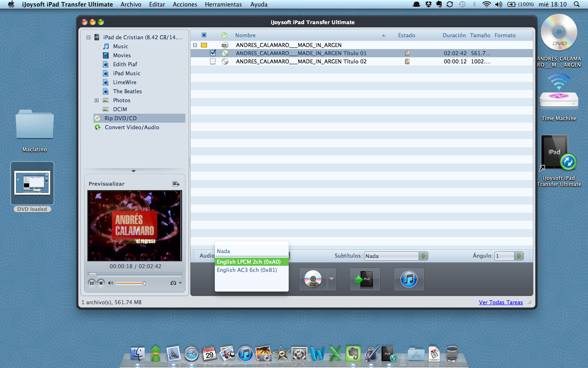Open the Acciones menu
Screen dimensions: 588x368
click(185, 4)
